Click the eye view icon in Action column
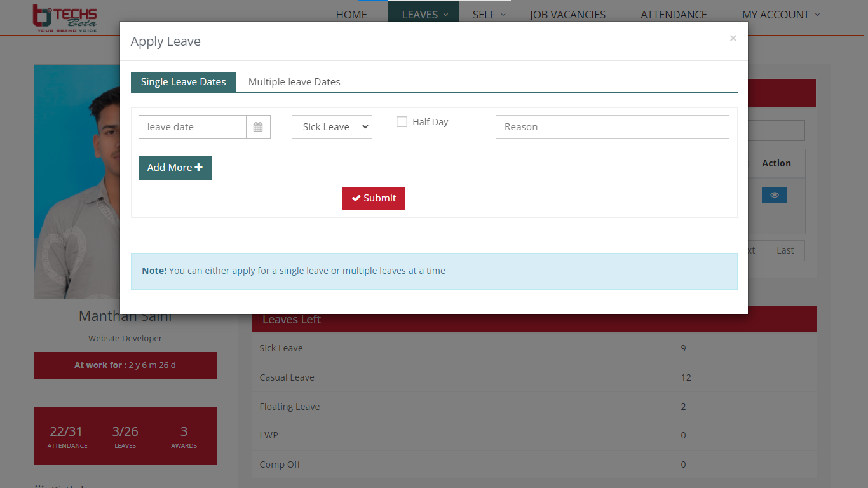 [x=774, y=195]
